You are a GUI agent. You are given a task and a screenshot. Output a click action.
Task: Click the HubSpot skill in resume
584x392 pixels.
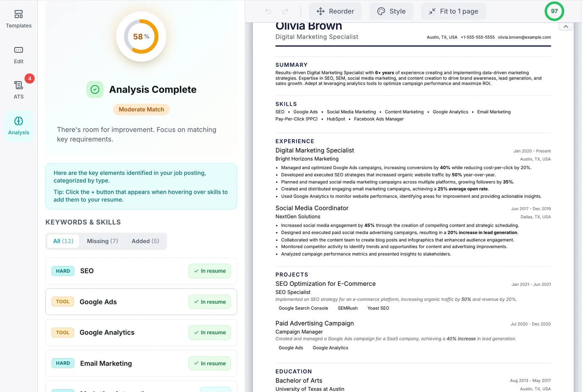336,119
